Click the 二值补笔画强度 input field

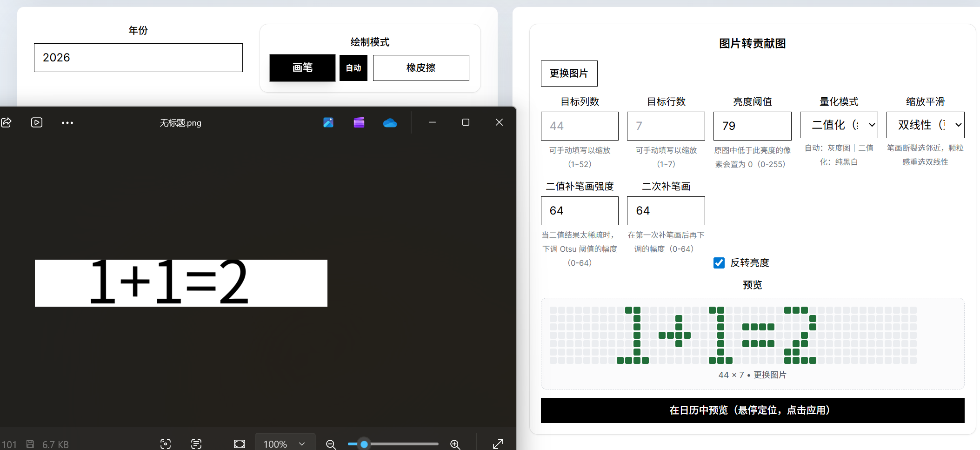pyautogui.click(x=580, y=211)
